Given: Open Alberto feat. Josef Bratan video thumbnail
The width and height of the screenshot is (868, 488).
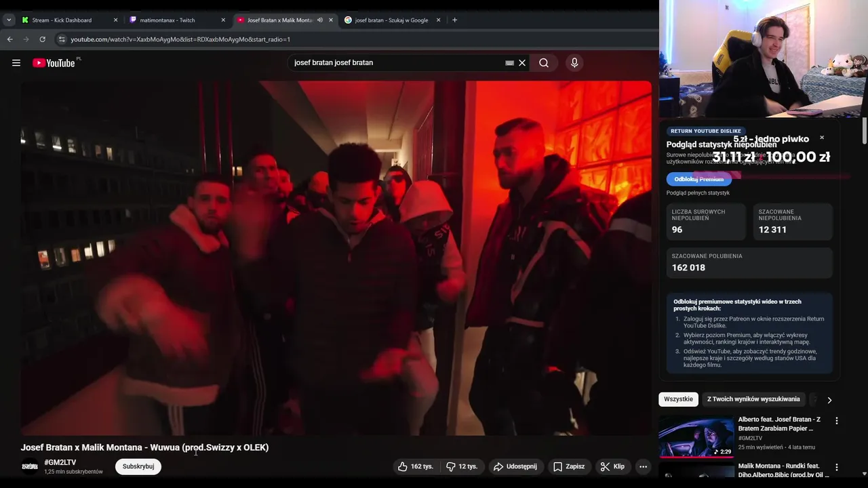Looking at the screenshot, I should [696, 436].
